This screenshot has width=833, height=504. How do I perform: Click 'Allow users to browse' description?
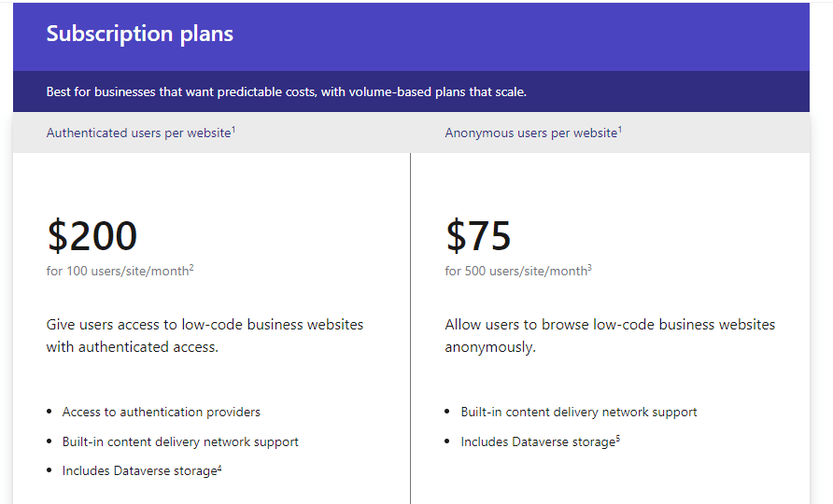tap(610, 336)
